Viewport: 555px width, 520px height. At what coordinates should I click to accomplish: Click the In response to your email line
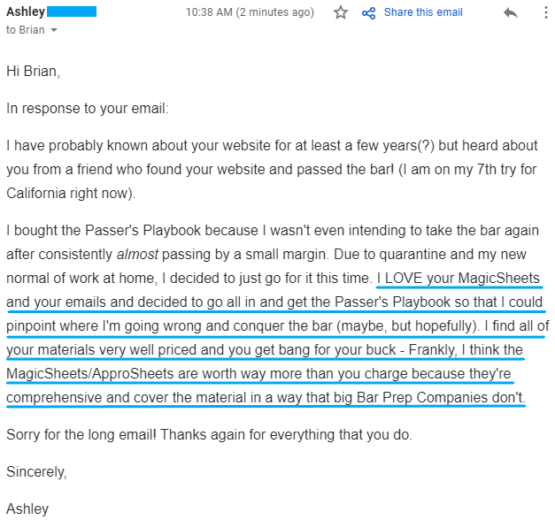click(x=87, y=108)
